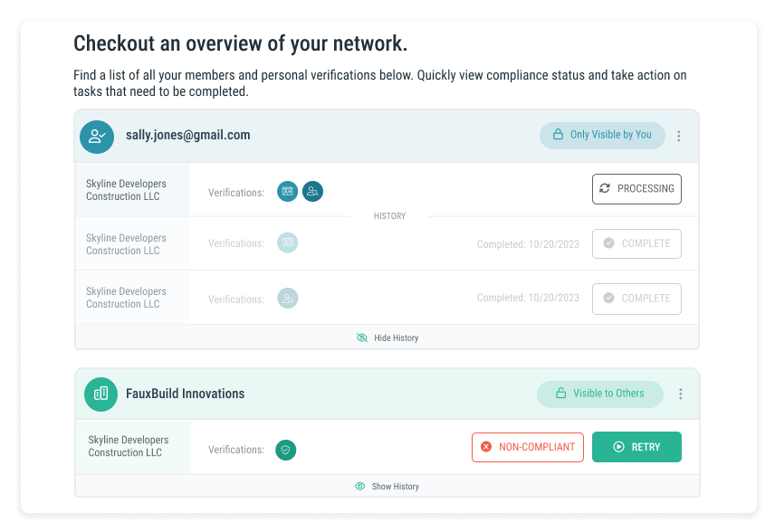Click the COMPLETE status completed 10/20/2023
Viewport: 775px width, 532px height.
click(636, 243)
